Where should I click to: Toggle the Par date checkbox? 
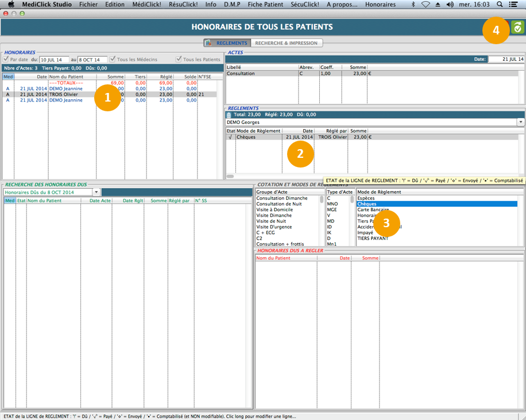coord(6,60)
